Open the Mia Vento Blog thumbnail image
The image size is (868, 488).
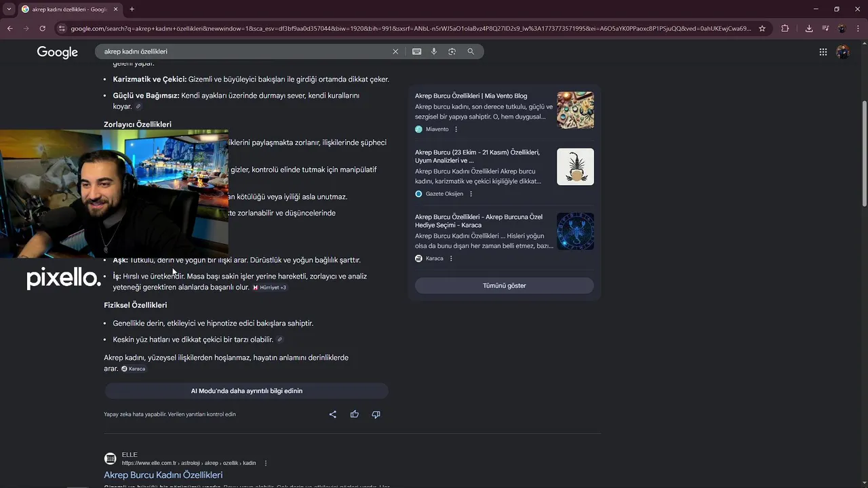point(575,110)
